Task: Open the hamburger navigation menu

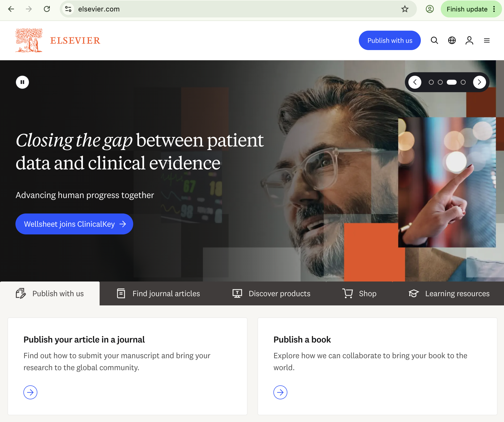Action: [487, 40]
